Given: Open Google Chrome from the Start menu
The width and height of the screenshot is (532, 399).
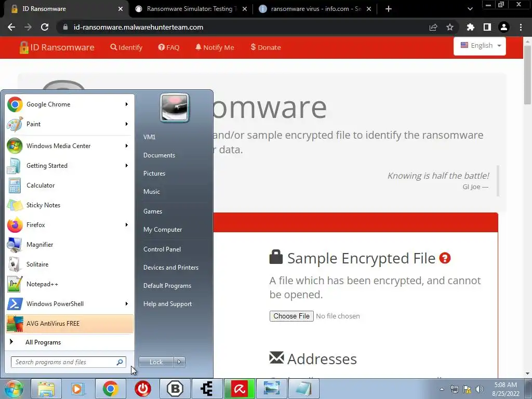Looking at the screenshot, I should pos(70,104).
